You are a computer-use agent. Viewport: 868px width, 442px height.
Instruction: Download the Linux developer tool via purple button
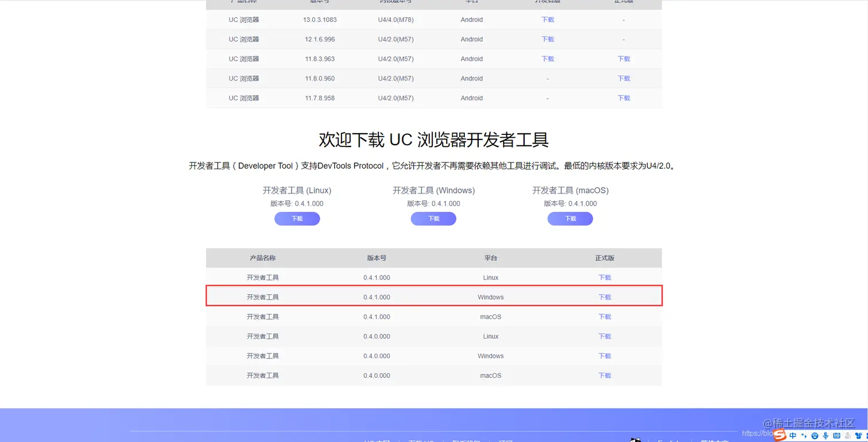click(297, 219)
